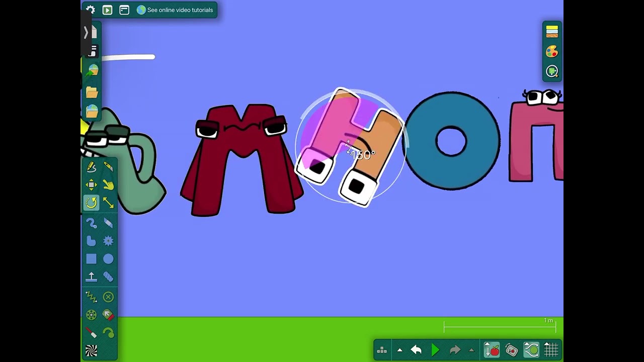
Task: Redo the undone action
Action: [x=455, y=350]
